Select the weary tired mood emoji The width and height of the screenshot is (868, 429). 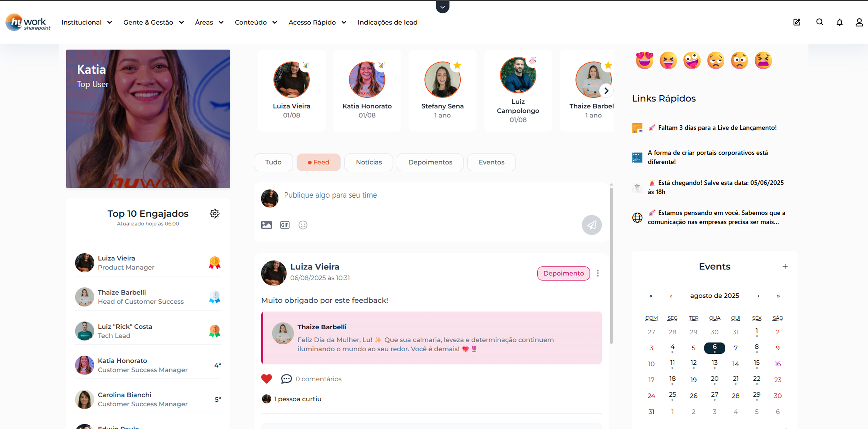(x=763, y=60)
